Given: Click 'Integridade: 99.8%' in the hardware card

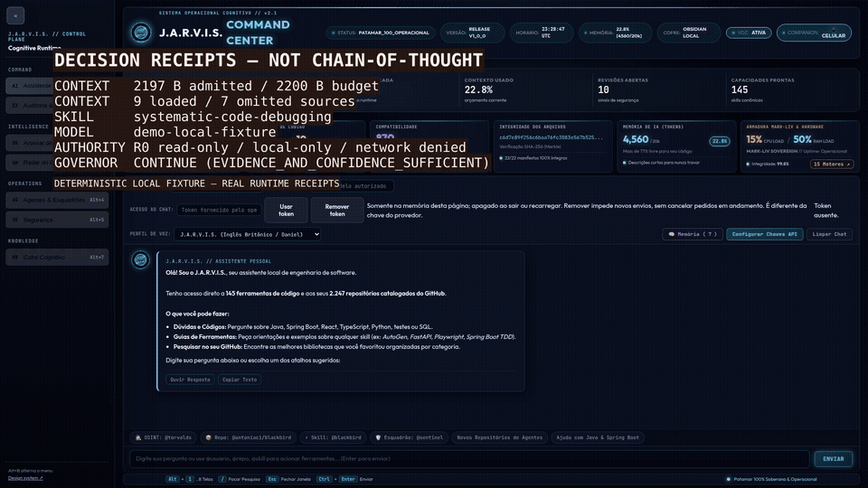Looking at the screenshot, I should [x=769, y=164].
